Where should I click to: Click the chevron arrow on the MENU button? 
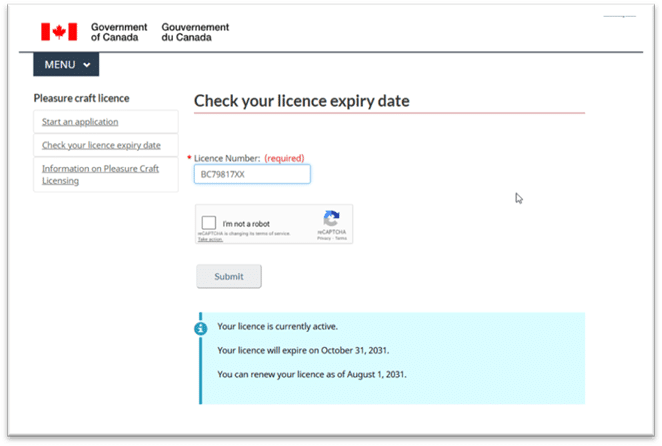coord(87,66)
